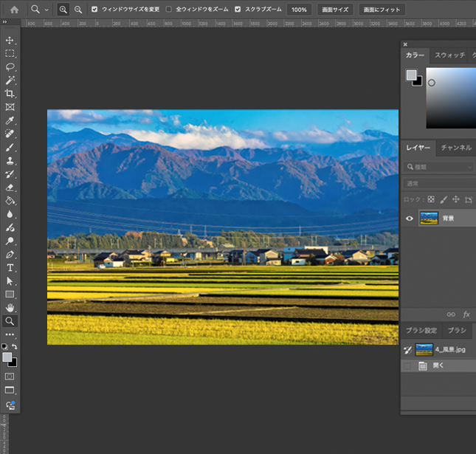Select the Crop tool
476x454 pixels.
(10, 94)
